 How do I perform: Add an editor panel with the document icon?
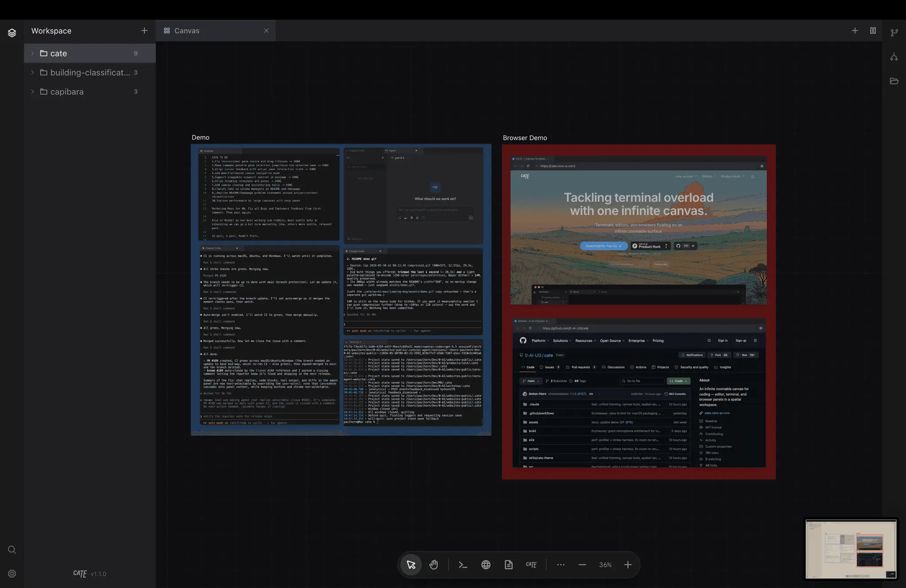tap(509, 565)
